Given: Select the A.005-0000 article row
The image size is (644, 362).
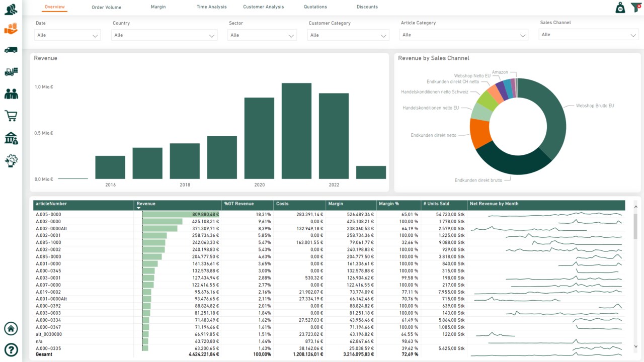Looking at the screenshot, I should 329,214.
